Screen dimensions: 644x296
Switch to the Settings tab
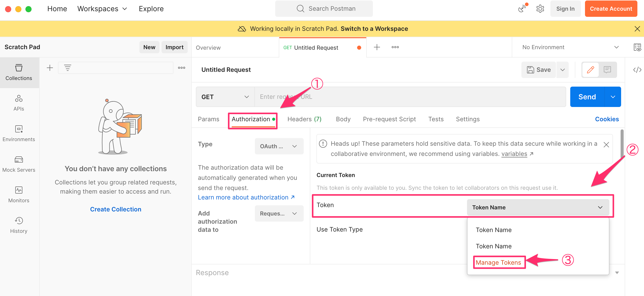point(468,119)
